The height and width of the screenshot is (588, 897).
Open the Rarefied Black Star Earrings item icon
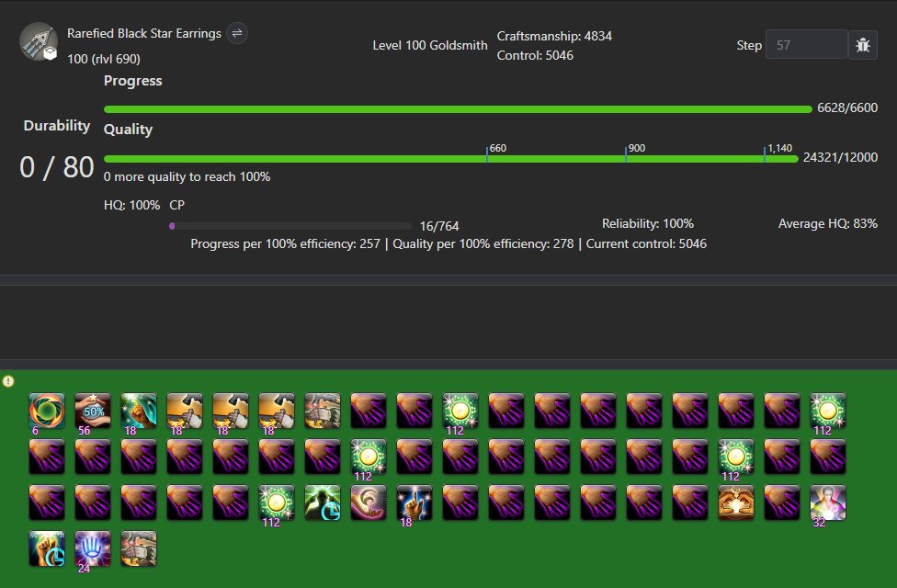pyautogui.click(x=39, y=41)
